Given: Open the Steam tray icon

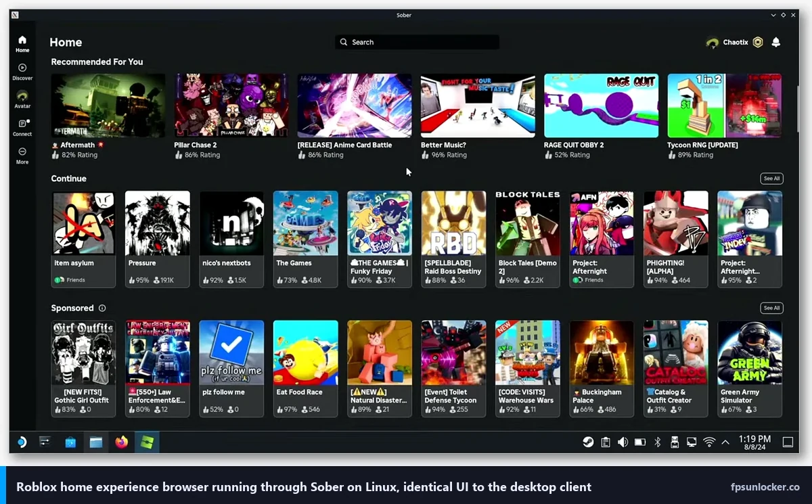Looking at the screenshot, I should click(589, 442).
